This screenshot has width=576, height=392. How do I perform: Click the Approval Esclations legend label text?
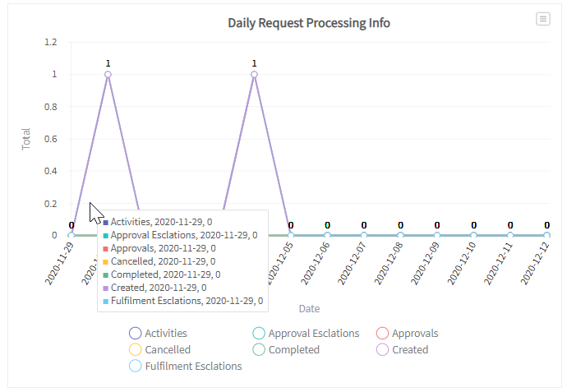(314, 334)
